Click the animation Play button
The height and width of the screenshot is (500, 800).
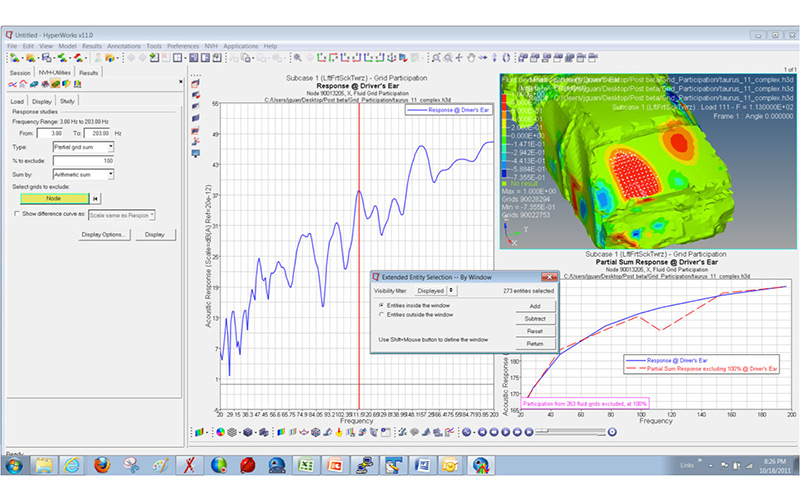point(506,432)
